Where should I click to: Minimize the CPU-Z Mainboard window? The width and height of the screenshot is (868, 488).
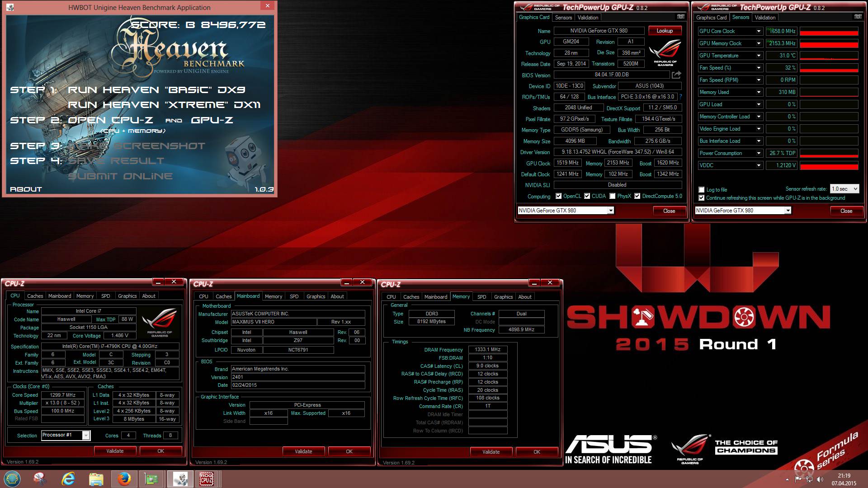[347, 282]
